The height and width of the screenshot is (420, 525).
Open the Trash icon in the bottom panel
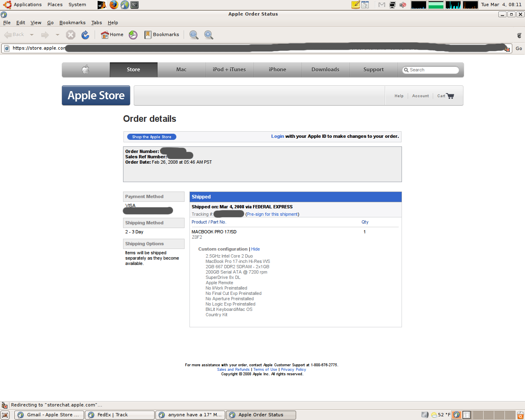coord(520,415)
